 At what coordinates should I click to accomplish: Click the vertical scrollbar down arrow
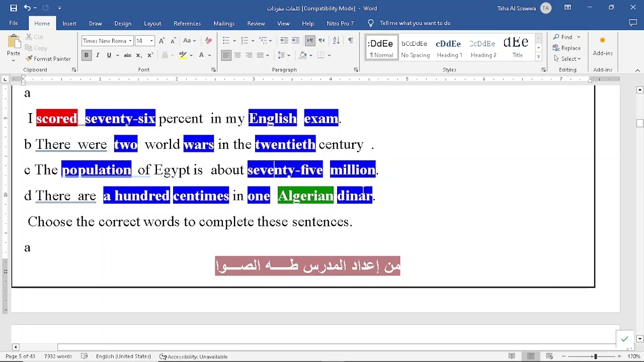[x=640, y=339]
